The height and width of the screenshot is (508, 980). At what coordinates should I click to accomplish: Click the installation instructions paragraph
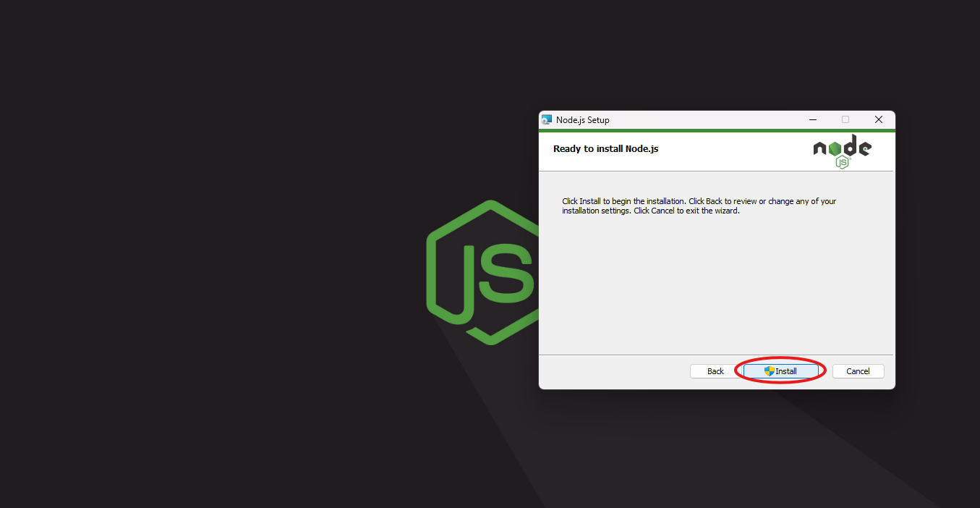click(698, 206)
